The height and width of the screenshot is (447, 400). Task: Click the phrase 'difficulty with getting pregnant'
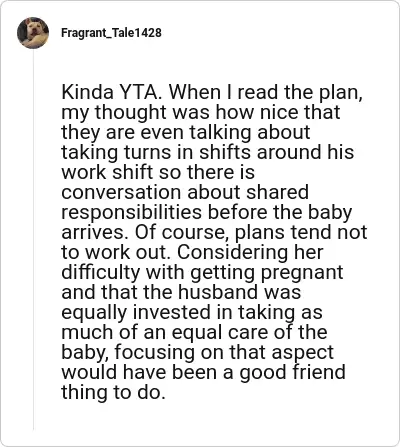point(202,272)
